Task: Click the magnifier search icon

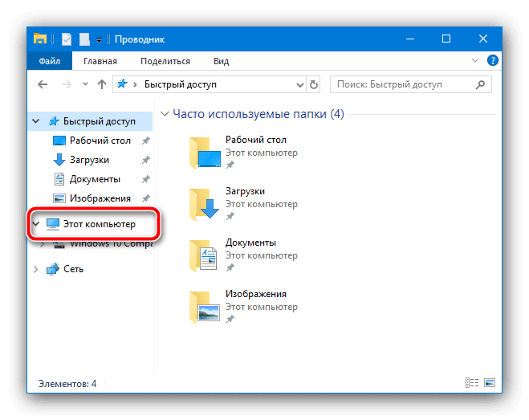Action: [x=480, y=84]
